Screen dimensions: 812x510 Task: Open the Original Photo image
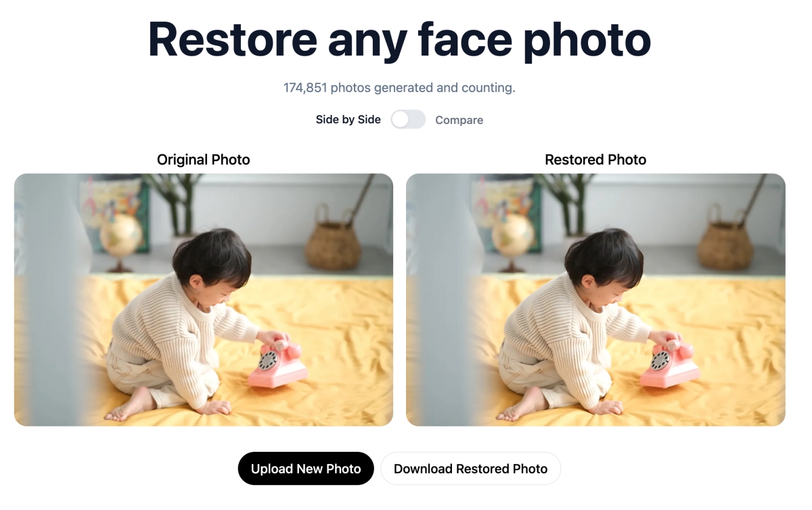(x=204, y=300)
